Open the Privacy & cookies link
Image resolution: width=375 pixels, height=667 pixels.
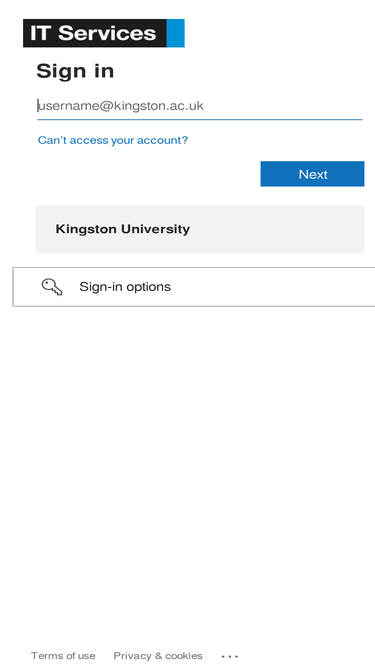coord(158,656)
